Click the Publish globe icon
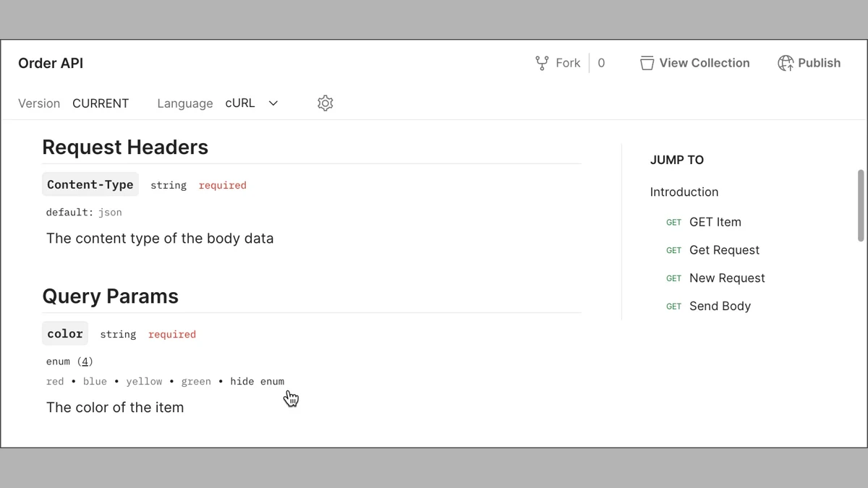The height and width of the screenshot is (488, 868). point(786,64)
